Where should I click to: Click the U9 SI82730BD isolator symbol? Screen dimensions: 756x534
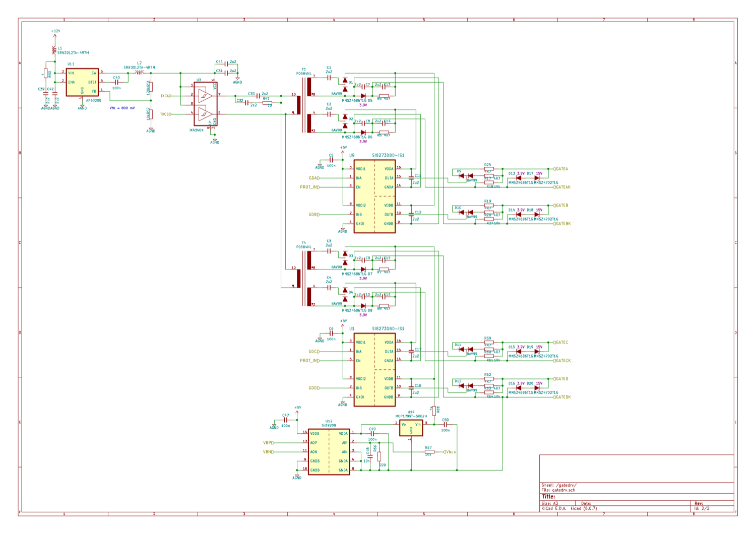pyautogui.click(x=374, y=196)
